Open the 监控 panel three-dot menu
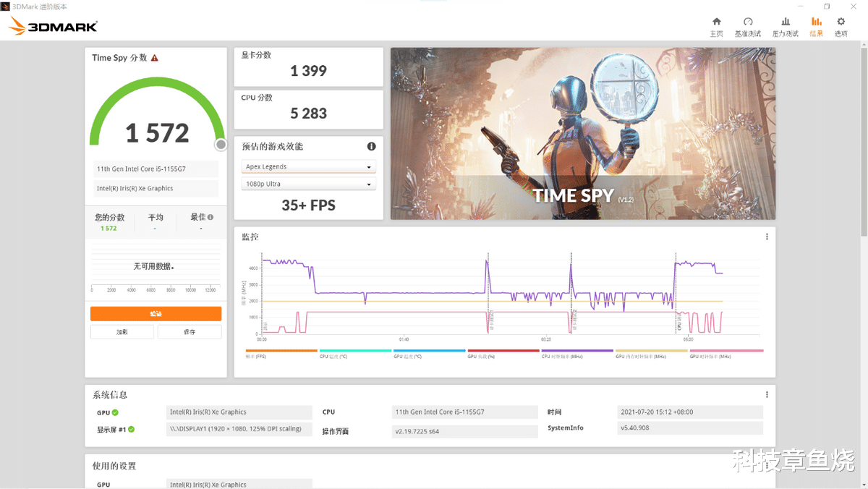 pos(767,236)
